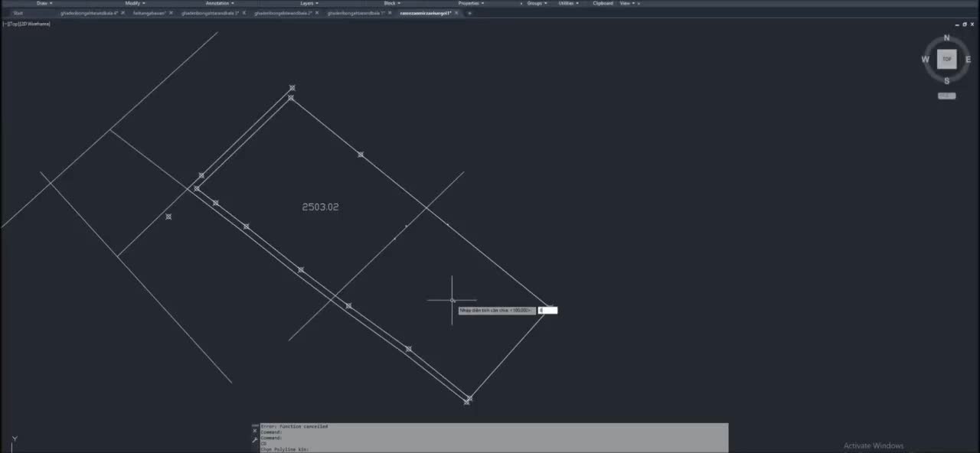
Task: Click the dynamic input value field
Action: (547, 310)
